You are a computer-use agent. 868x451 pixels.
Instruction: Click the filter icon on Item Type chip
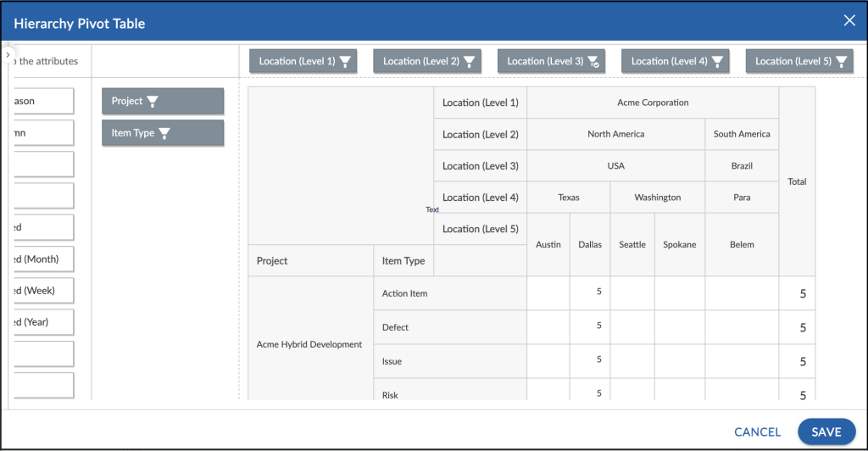[x=164, y=133]
